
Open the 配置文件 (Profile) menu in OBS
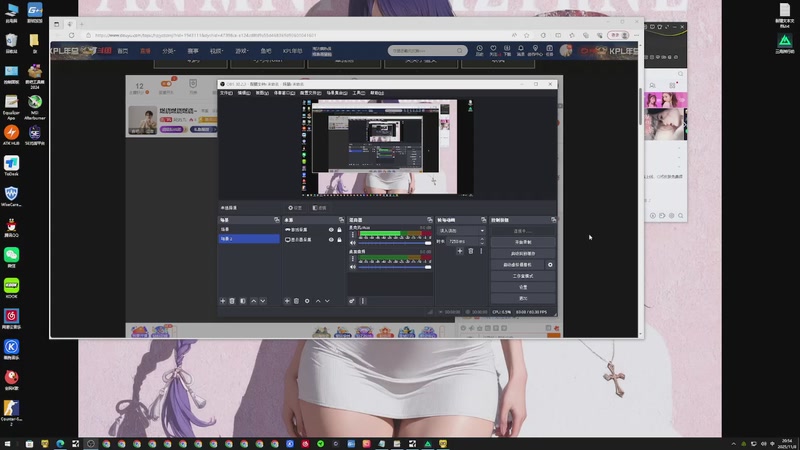(x=310, y=93)
